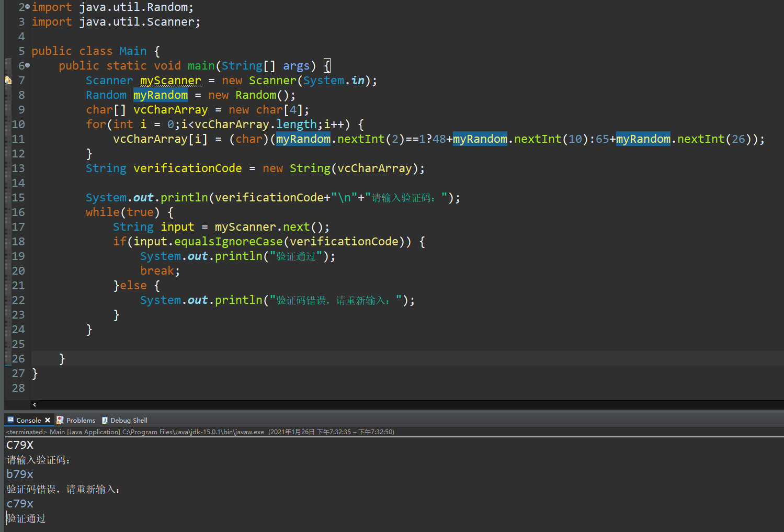Click console output line C79X

point(20,445)
